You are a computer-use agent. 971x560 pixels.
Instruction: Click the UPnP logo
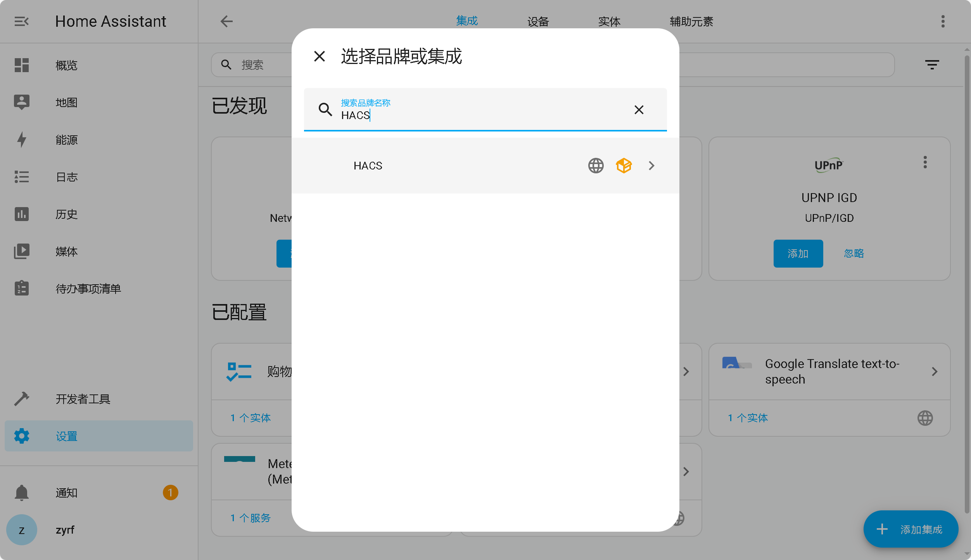[829, 165]
